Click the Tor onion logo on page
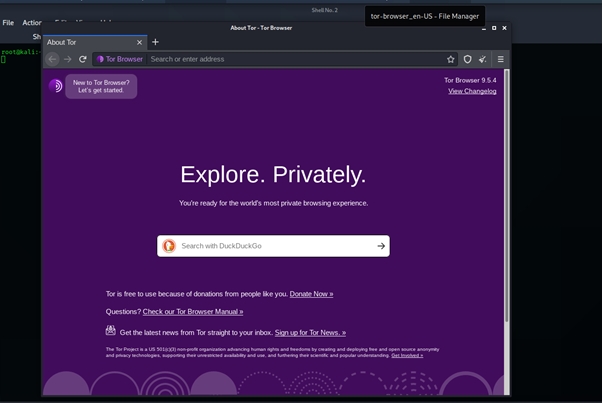602x403 pixels. (56, 86)
